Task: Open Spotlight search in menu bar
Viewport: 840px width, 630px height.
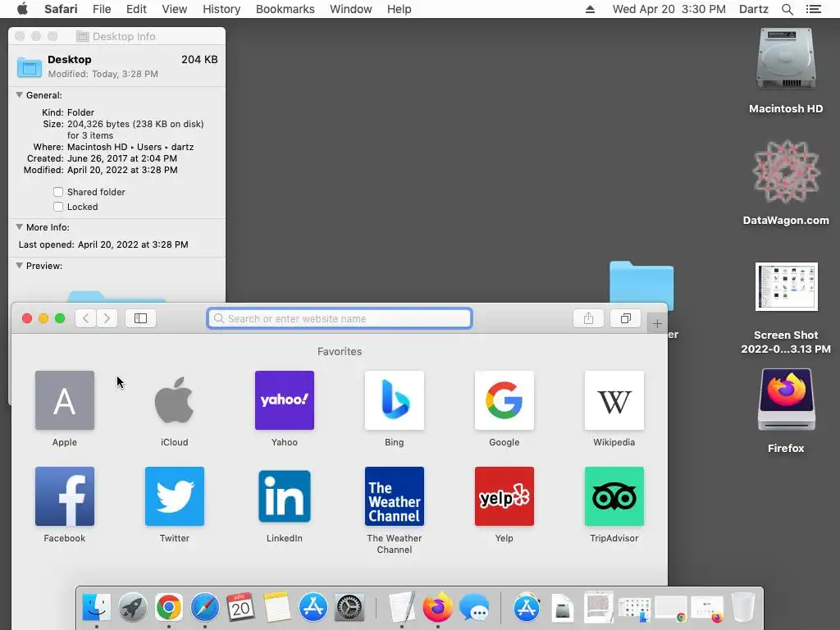Action: 787,9
